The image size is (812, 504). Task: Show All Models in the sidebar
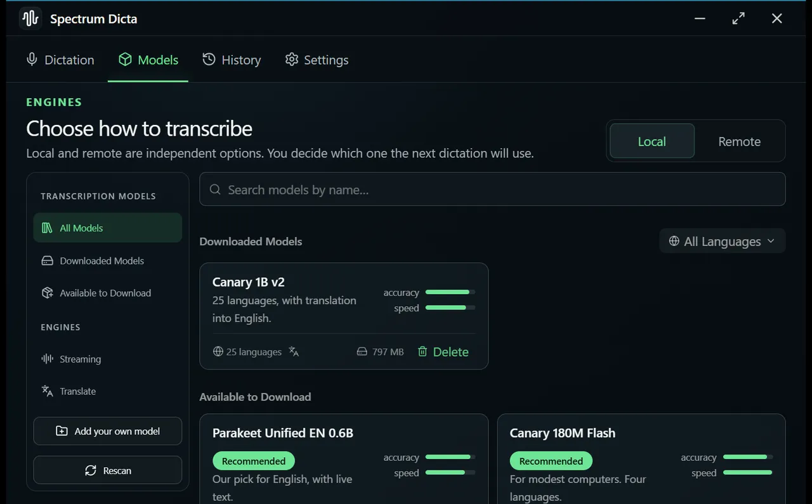click(x=108, y=228)
